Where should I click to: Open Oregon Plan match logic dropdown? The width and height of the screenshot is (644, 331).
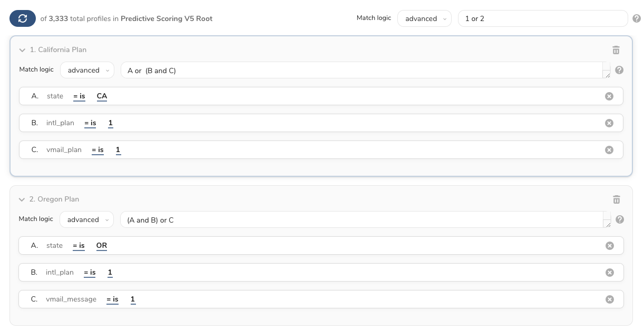[x=86, y=219]
